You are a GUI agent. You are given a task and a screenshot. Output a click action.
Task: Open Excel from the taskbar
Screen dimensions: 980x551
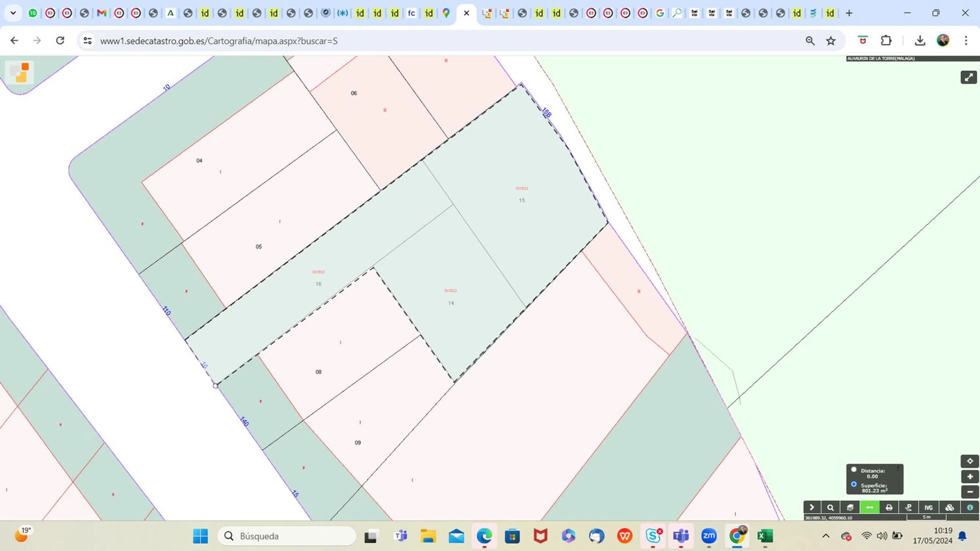coord(765,536)
